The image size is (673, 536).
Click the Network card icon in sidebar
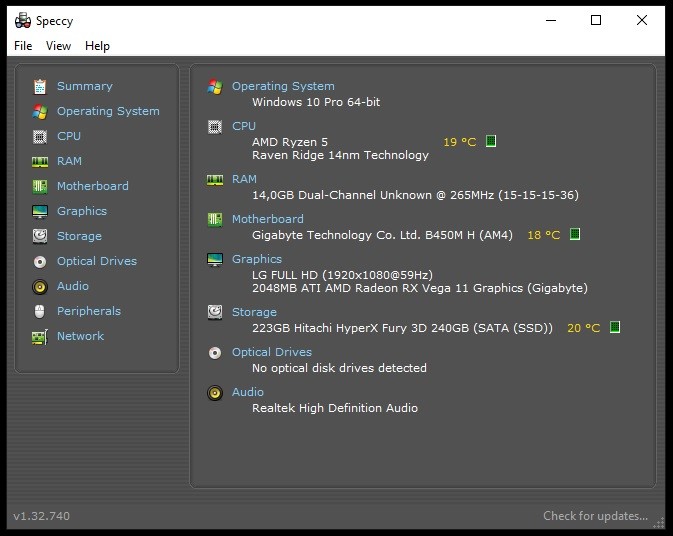(x=40, y=336)
